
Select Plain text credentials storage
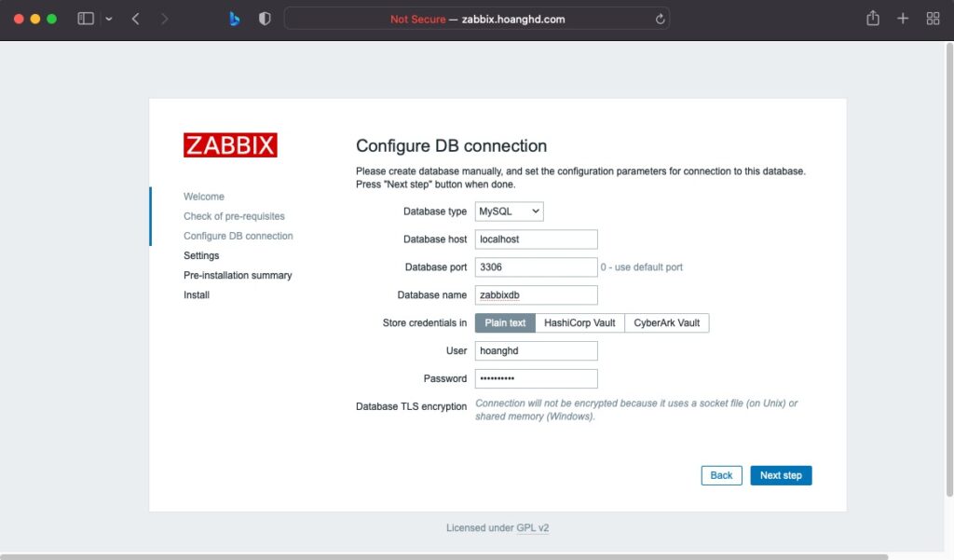[505, 323]
